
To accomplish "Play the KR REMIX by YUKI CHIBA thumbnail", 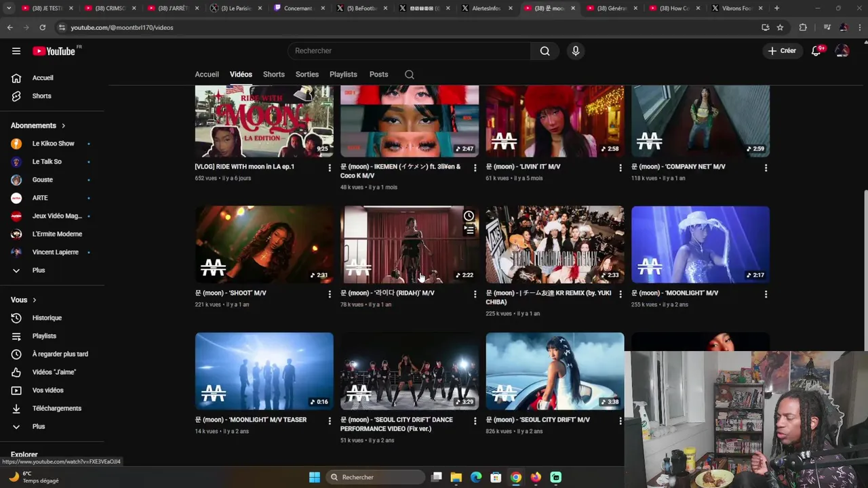I will point(555,245).
